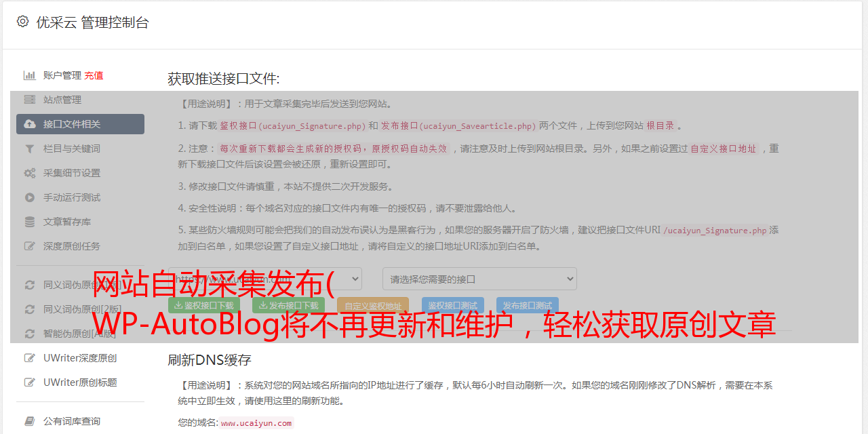868x434 pixels.
Task: Click the refresh icon for 智能伪原创[AI版]
Action: [x=30, y=334]
